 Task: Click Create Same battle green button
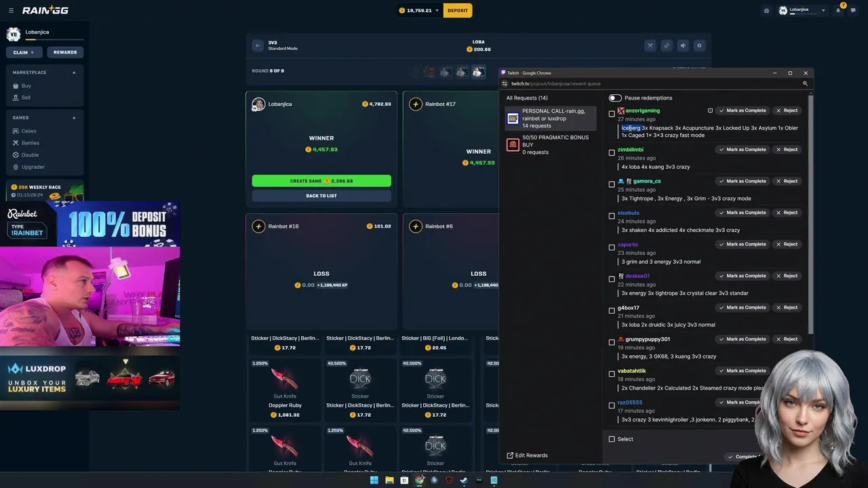point(321,181)
